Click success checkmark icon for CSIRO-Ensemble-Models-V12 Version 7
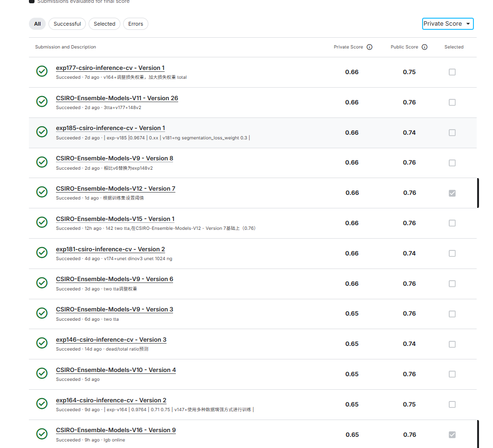 pos(42,192)
